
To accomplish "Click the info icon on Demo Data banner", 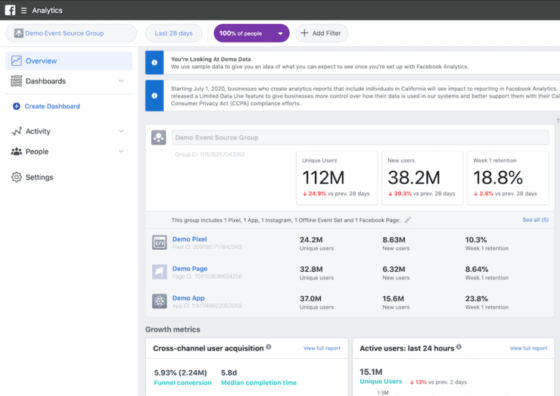I will [154, 62].
